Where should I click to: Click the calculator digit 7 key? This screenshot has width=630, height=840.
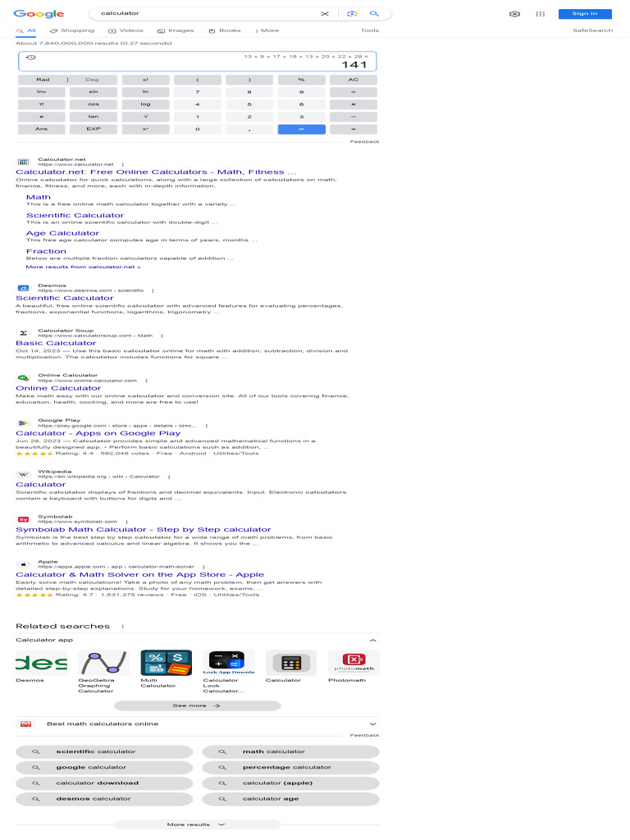(x=197, y=92)
